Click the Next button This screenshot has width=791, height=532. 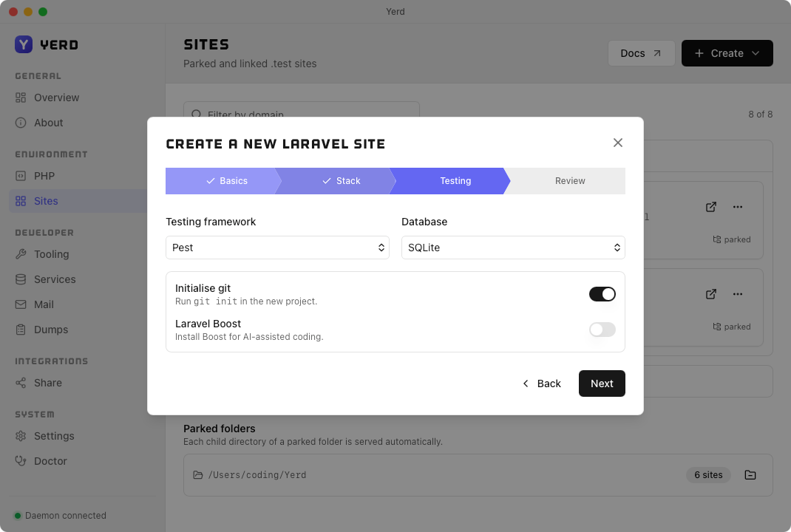[602, 383]
